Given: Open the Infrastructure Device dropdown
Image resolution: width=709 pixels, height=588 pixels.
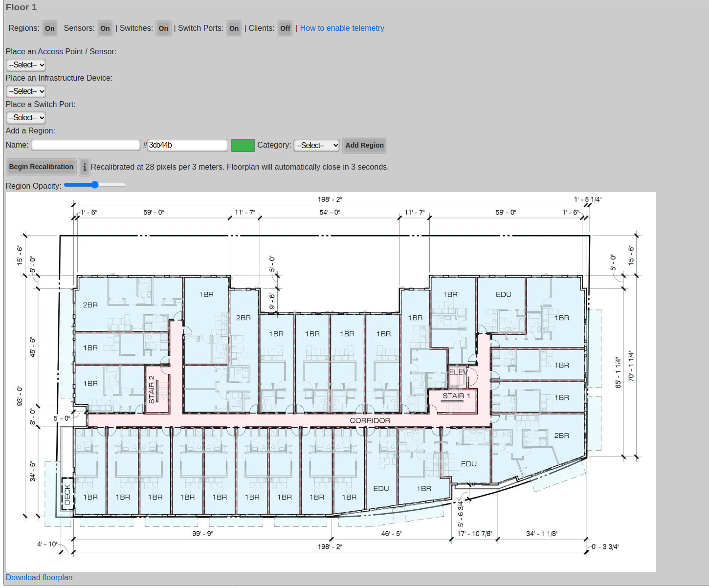Looking at the screenshot, I should [x=26, y=91].
